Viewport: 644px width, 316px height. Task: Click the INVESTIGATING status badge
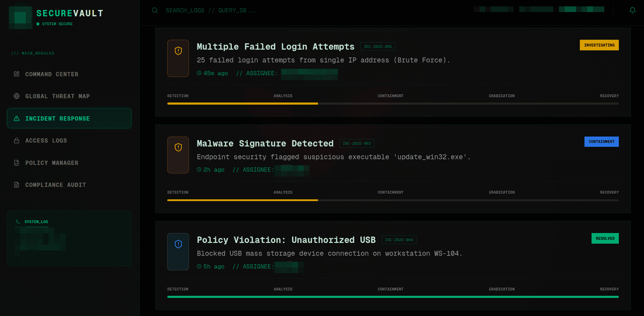tap(599, 45)
